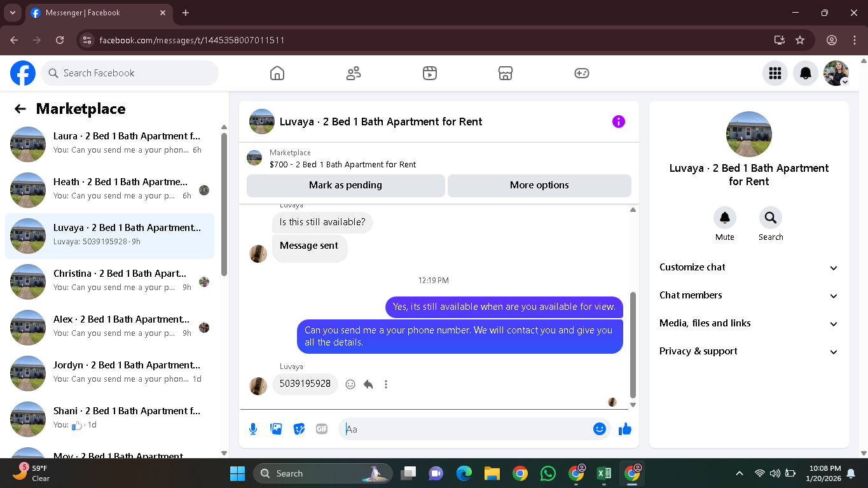
Task: Click Mark as pending button
Action: coord(345,185)
